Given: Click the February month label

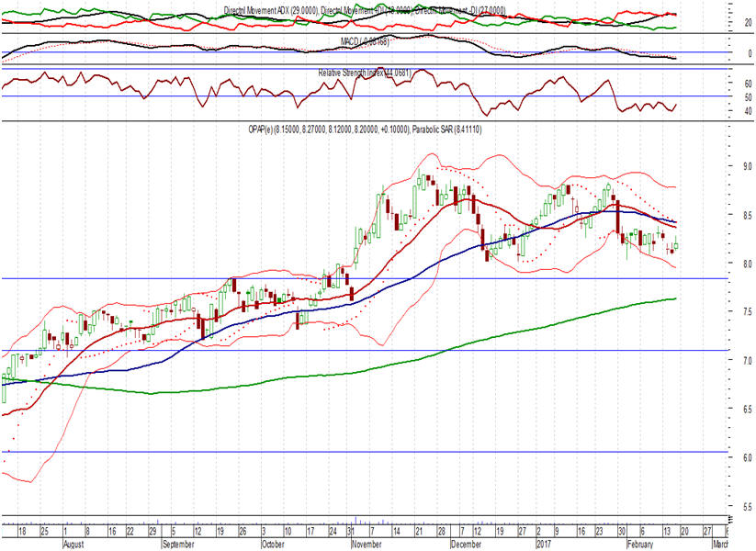Looking at the screenshot, I should [640, 545].
